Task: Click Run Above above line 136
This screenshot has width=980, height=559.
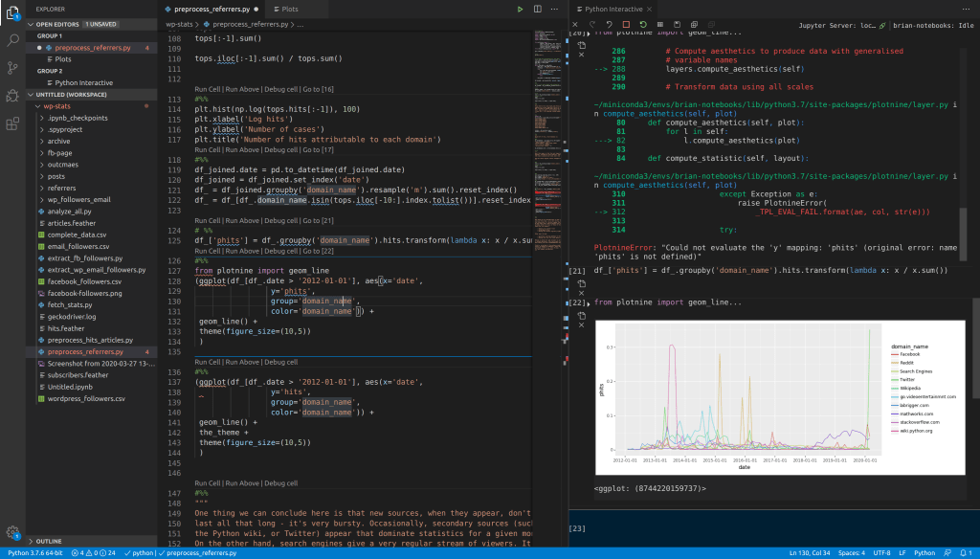Action: (242, 362)
